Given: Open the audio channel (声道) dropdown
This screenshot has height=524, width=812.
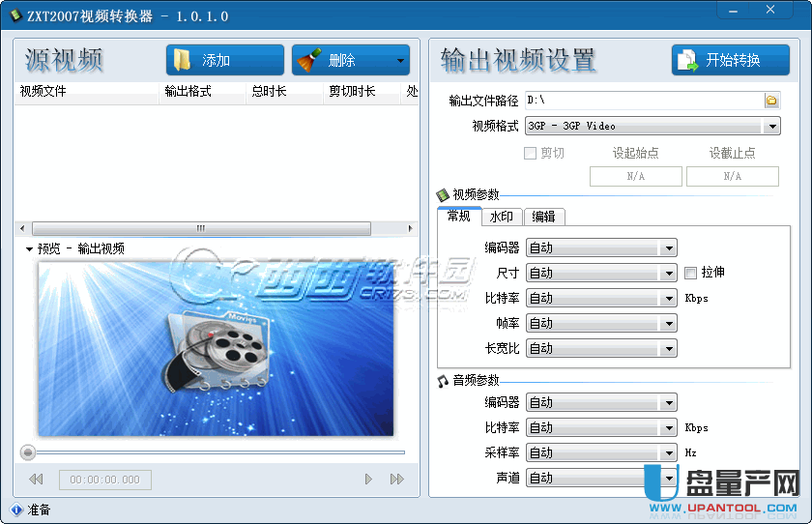Looking at the screenshot, I should (x=668, y=478).
